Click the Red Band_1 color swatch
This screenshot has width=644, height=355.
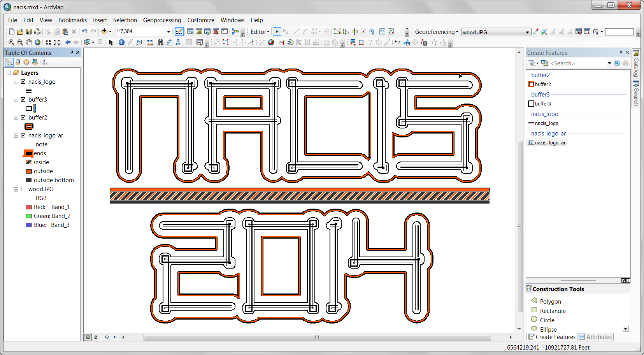29,207
